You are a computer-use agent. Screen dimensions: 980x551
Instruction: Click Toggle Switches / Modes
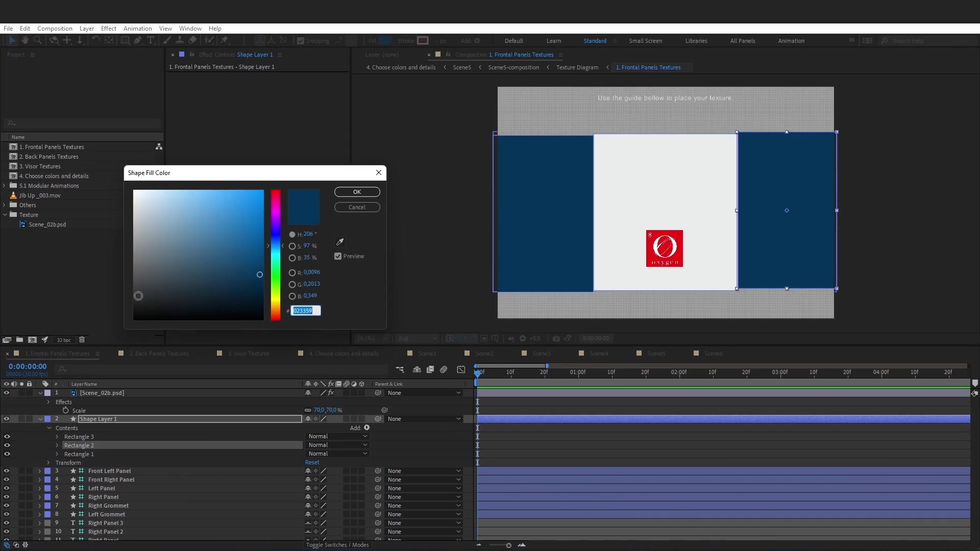[337, 545]
